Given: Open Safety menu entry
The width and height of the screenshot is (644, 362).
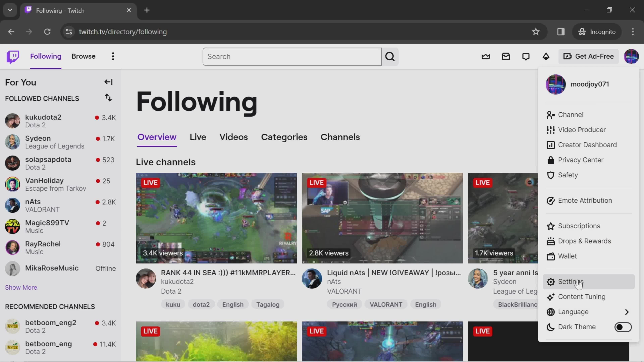Looking at the screenshot, I should click(x=589, y=175).
